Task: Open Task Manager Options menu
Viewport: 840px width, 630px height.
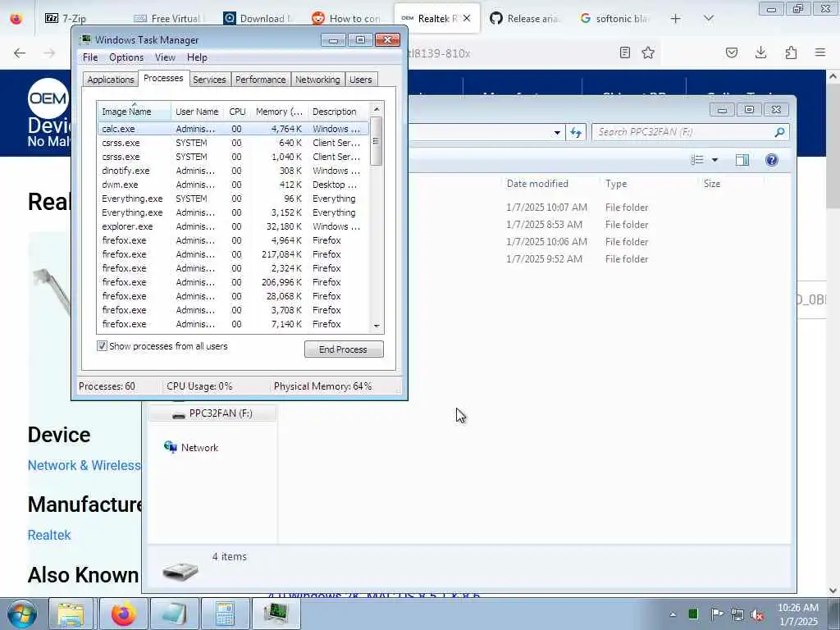Action: click(126, 57)
